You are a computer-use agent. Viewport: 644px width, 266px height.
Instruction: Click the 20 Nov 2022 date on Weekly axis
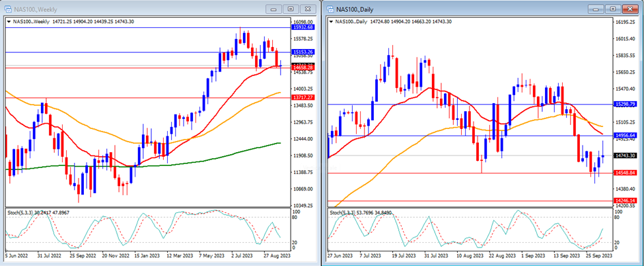click(116, 255)
